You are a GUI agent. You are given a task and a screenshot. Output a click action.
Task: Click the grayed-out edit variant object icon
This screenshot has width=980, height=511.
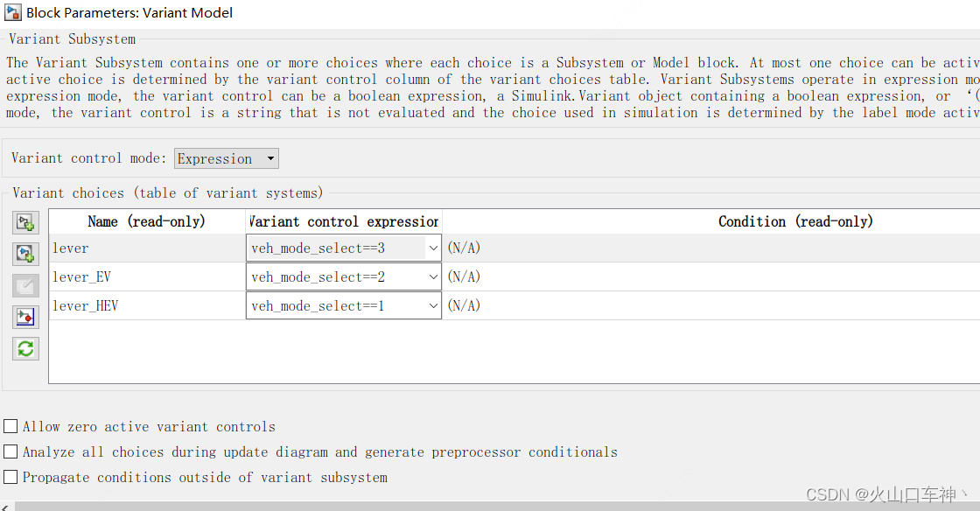pyautogui.click(x=25, y=285)
